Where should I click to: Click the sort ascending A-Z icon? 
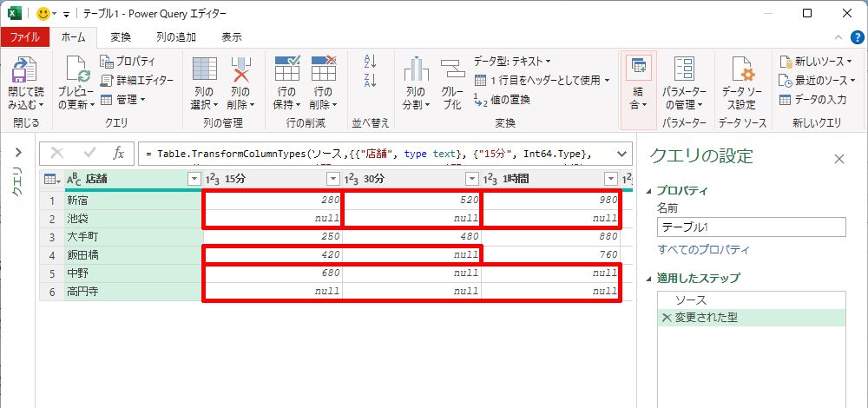point(371,61)
